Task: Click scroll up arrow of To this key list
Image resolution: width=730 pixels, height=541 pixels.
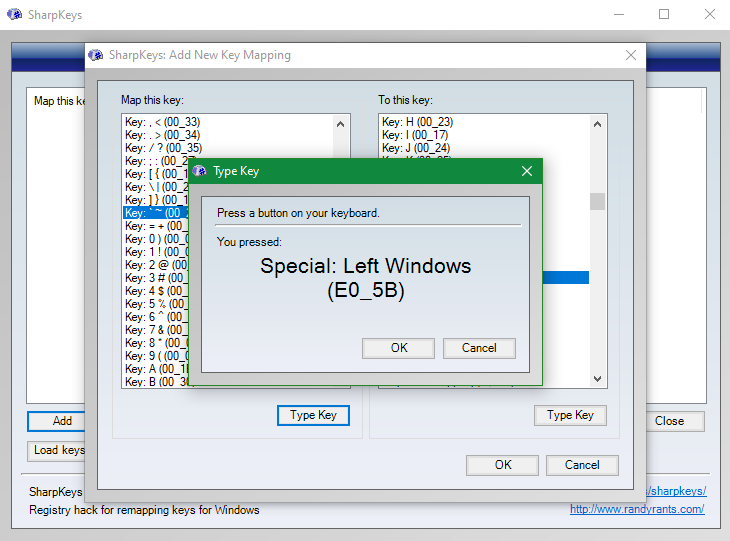Action: tap(597, 124)
